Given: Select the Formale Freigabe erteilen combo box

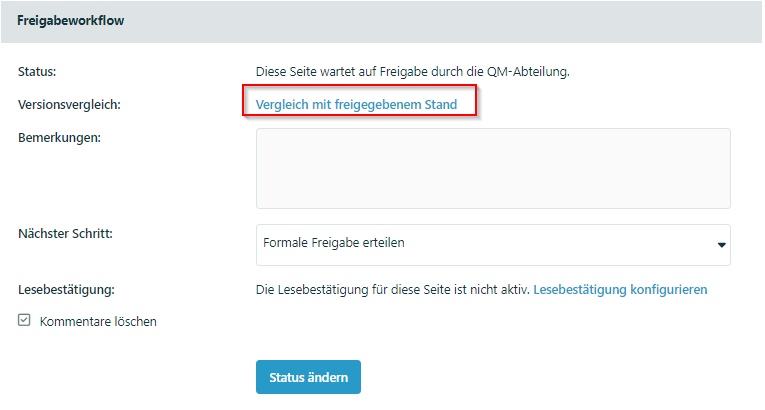Looking at the screenshot, I should tap(493, 245).
